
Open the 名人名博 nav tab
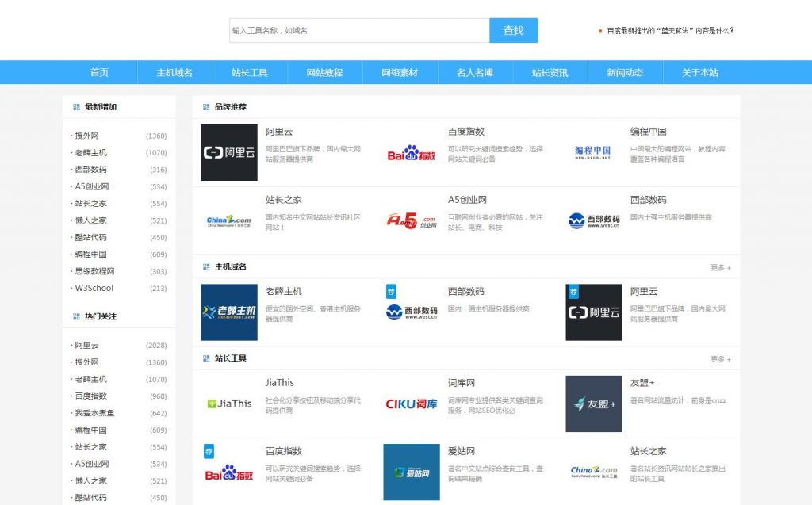tap(475, 72)
